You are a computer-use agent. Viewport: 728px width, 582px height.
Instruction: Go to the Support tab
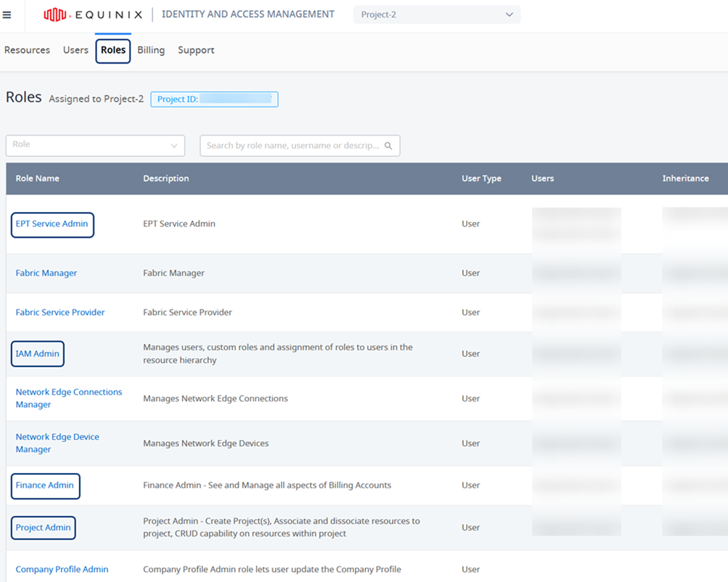point(196,50)
